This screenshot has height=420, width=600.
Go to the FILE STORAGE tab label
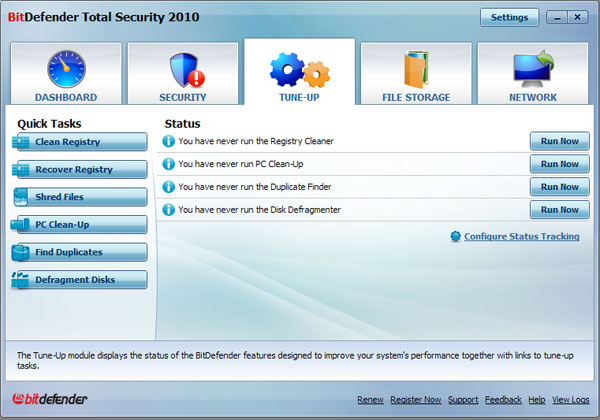(x=416, y=98)
